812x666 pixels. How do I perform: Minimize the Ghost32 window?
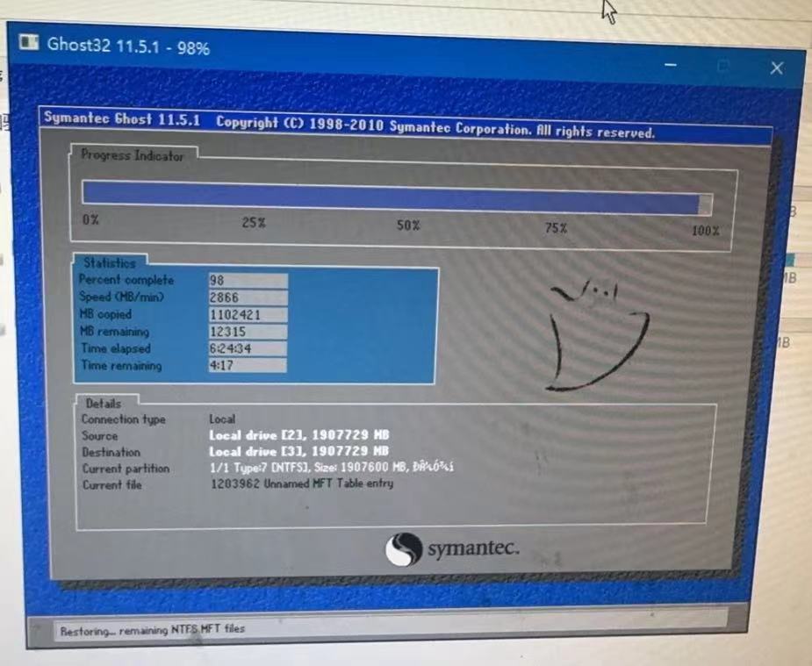pos(671,65)
